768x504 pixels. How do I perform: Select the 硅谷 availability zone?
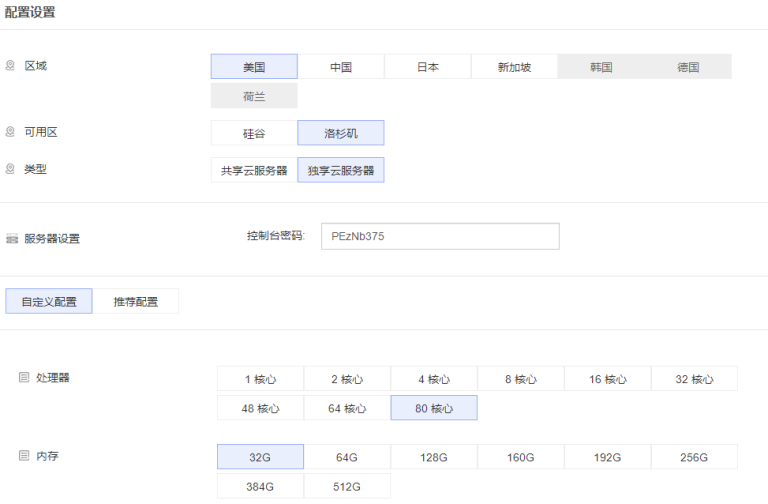[254, 133]
